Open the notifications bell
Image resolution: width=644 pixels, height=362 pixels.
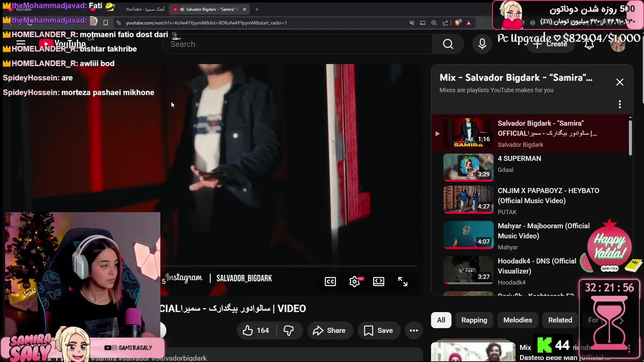point(589,44)
